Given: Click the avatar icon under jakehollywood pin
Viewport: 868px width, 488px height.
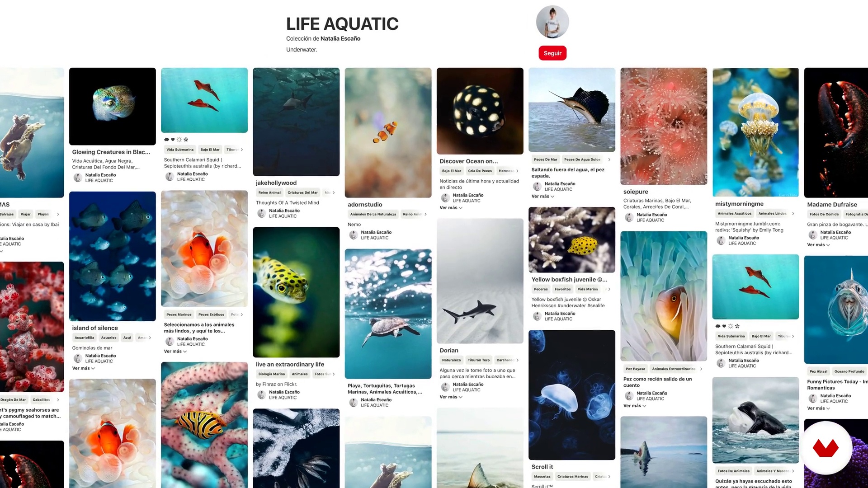Looking at the screenshot, I should [x=261, y=213].
